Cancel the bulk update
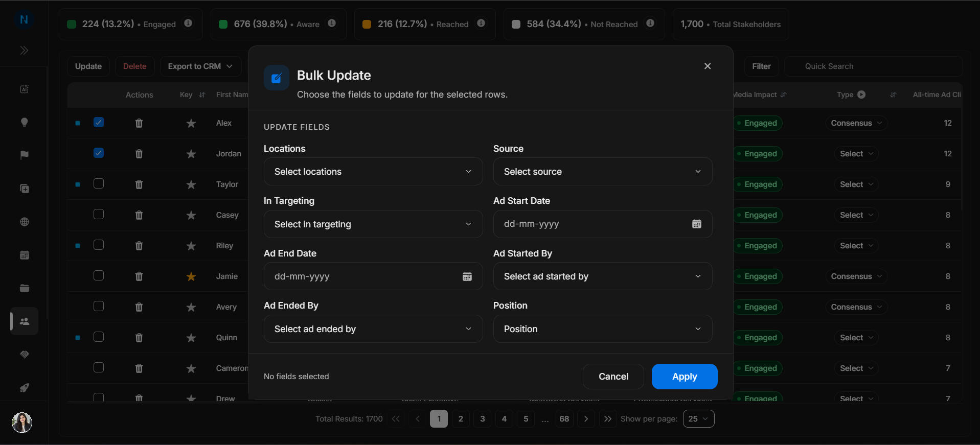The height and width of the screenshot is (445, 980). tap(613, 377)
